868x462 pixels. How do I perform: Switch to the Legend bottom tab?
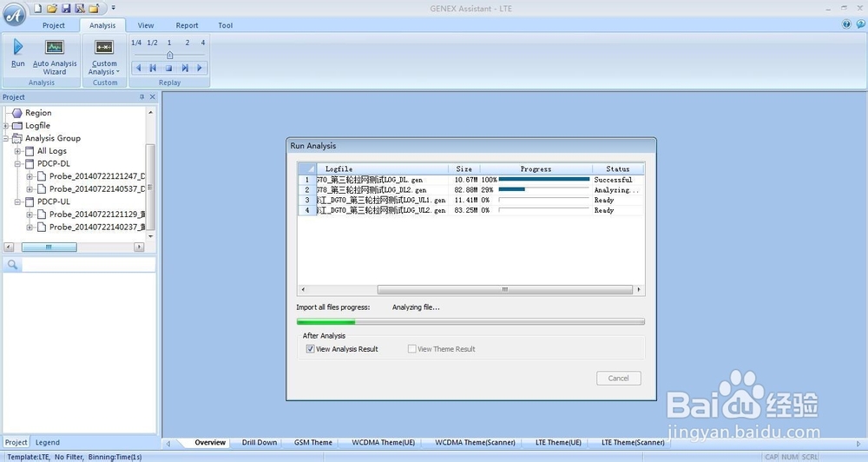coord(48,443)
